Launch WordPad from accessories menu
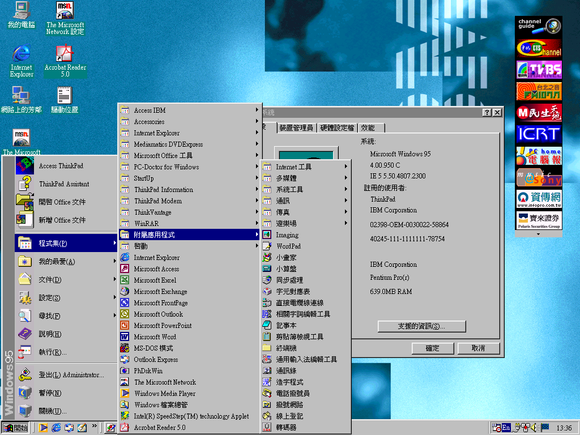 pos(306,246)
